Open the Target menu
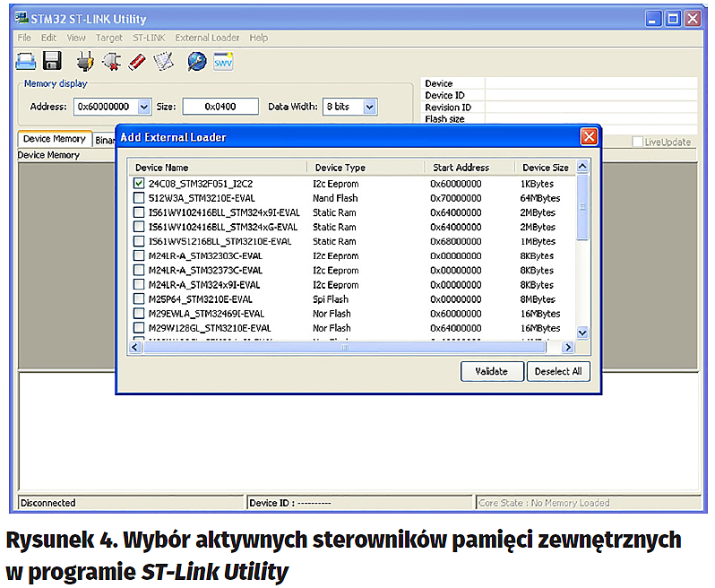The height and width of the screenshot is (588, 715). [x=109, y=38]
